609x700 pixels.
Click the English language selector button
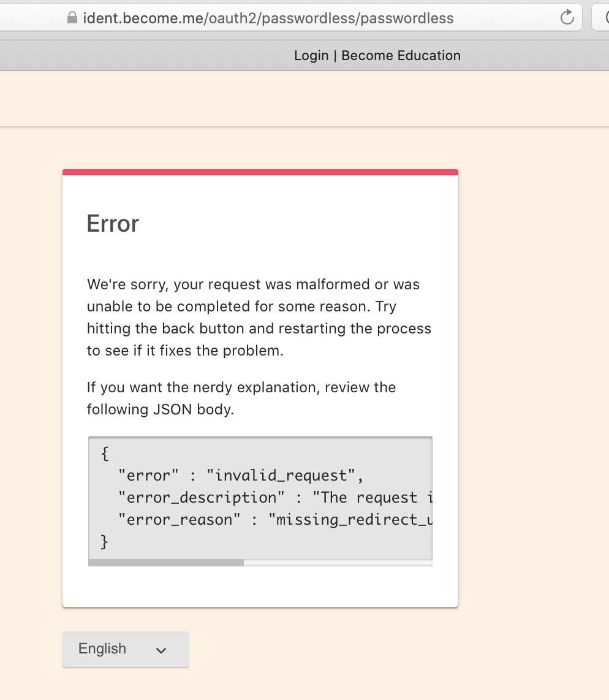125,649
